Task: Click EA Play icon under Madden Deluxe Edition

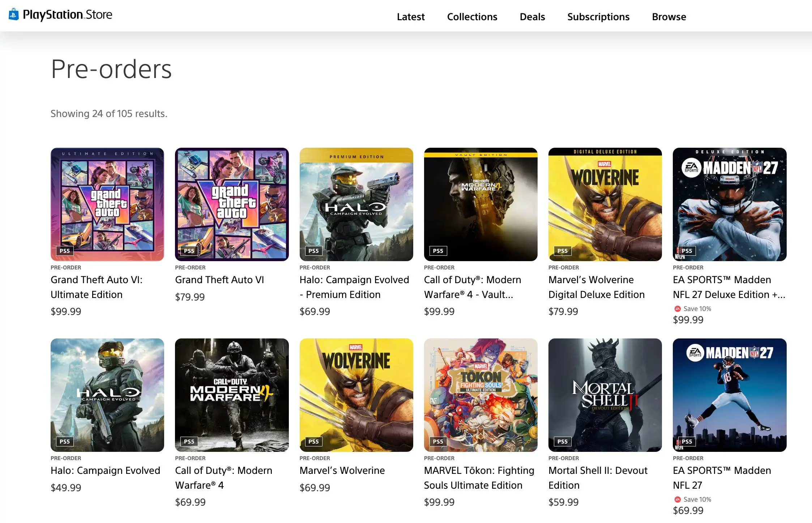Action: [x=678, y=309]
